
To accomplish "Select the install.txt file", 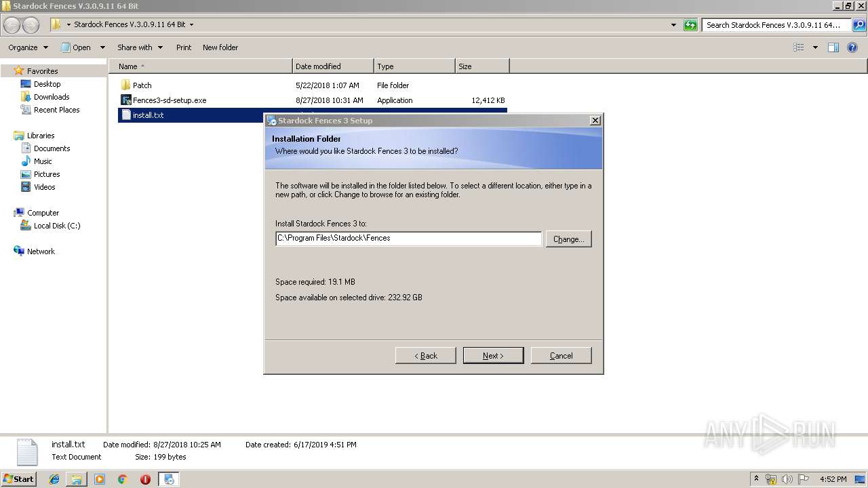I will pos(148,115).
